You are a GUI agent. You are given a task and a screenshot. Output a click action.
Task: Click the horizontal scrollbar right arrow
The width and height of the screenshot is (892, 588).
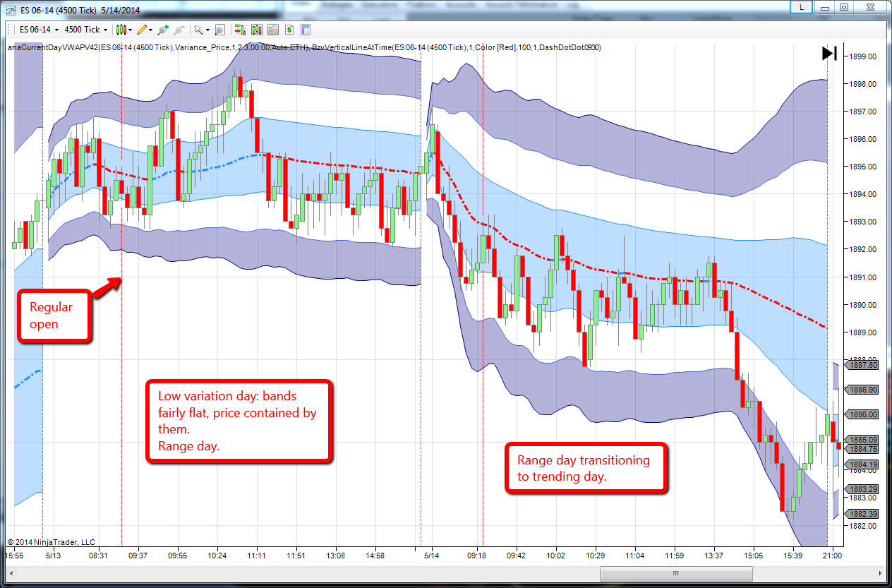coord(879,572)
